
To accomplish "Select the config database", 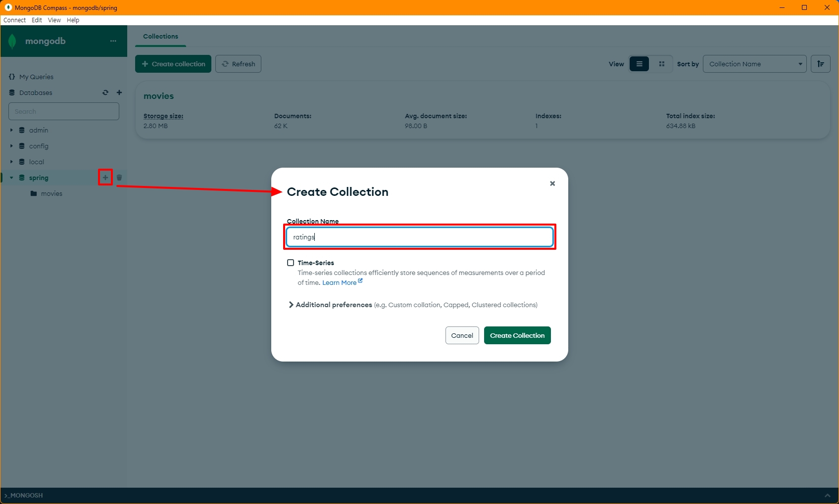I will pos(39,146).
